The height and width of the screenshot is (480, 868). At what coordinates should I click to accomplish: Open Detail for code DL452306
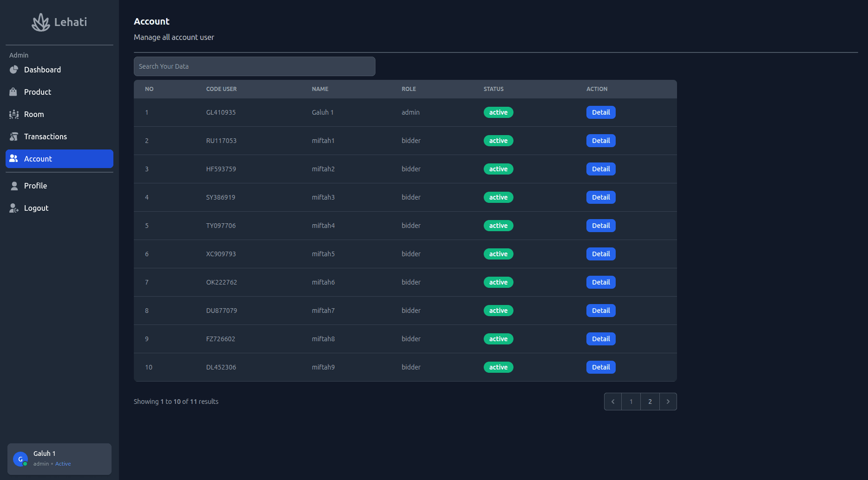tap(600, 367)
